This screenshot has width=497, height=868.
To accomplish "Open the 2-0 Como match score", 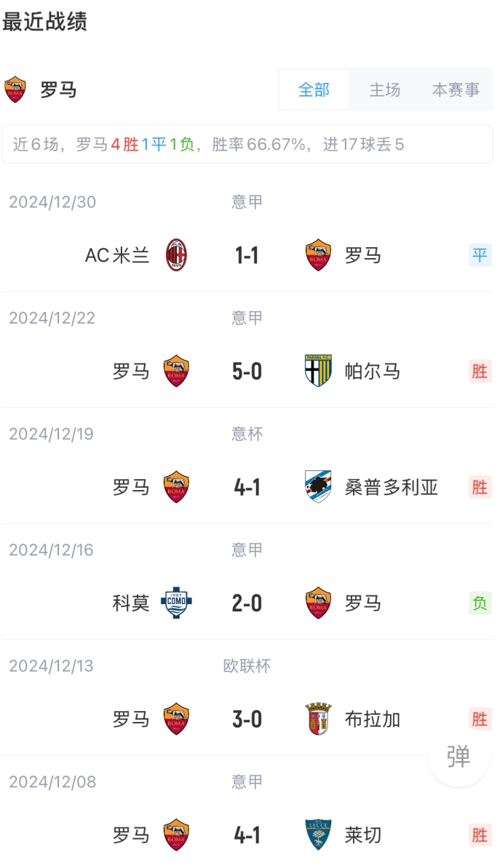I will (x=247, y=603).
